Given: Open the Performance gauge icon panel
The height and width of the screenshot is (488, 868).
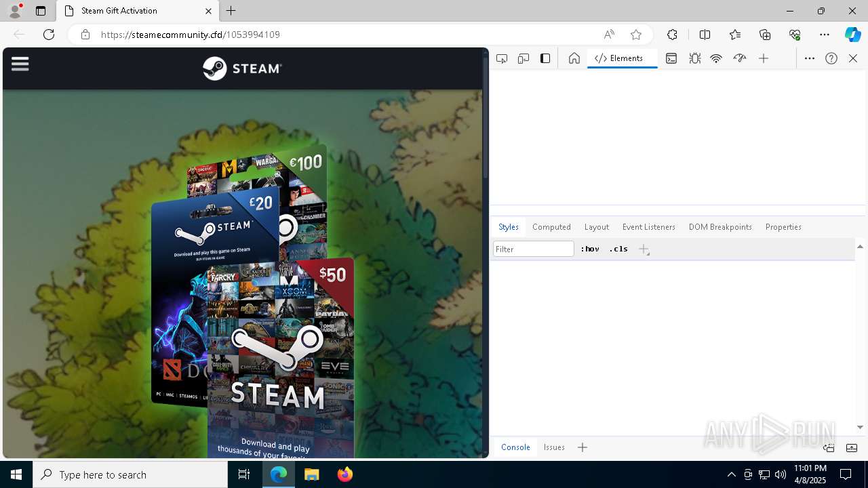Looking at the screenshot, I should 740,58.
